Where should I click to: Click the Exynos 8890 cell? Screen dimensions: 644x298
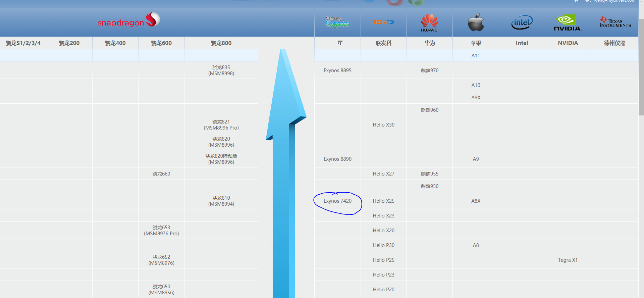coord(337,159)
